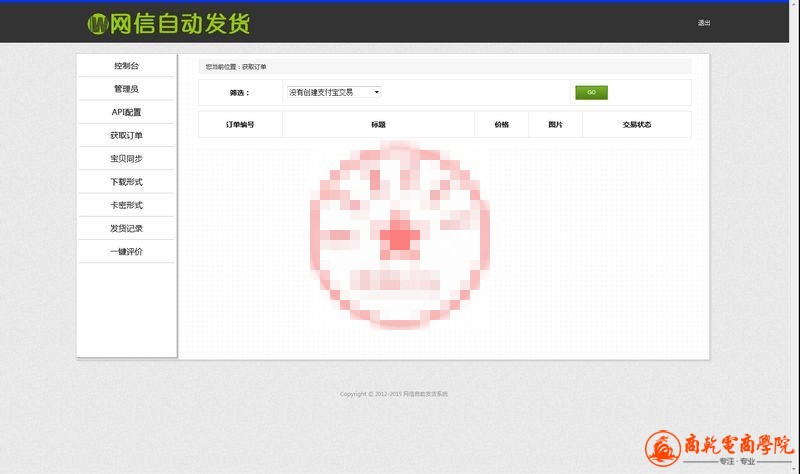This screenshot has width=800, height=474.
Task: Click the 网信自动发货 logo icon
Action: [97, 24]
